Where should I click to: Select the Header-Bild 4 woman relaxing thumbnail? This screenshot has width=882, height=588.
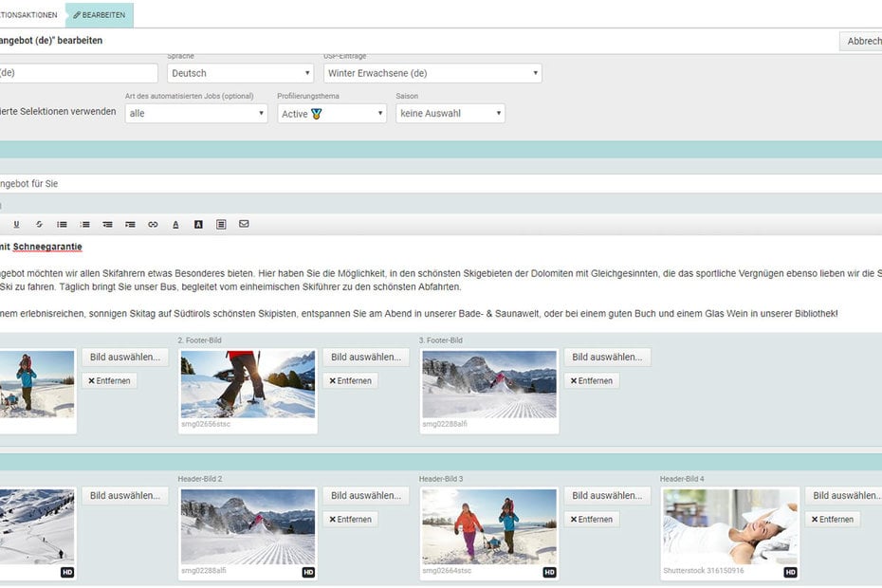(x=730, y=526)
